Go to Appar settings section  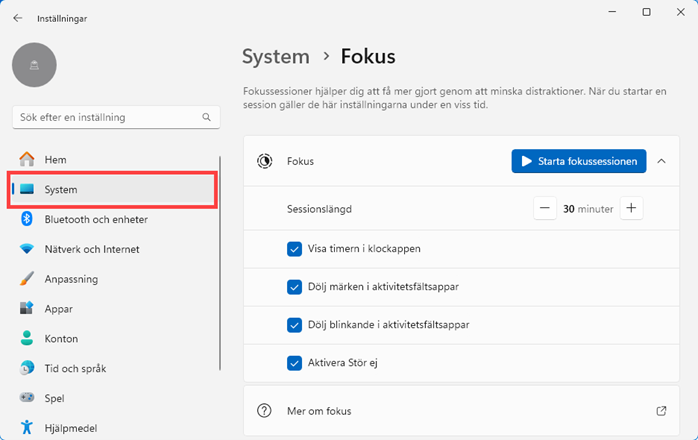[x=58, y=309]
